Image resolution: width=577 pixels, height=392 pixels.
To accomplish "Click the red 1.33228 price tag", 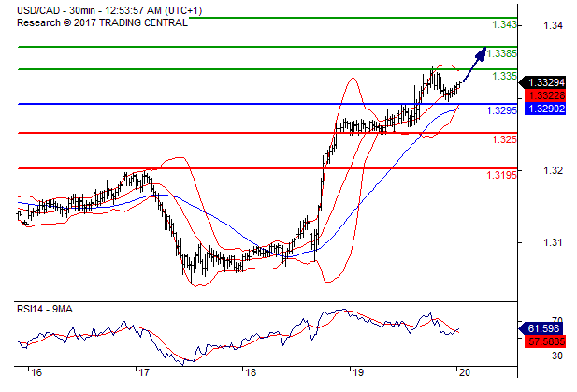I will 545,95.
